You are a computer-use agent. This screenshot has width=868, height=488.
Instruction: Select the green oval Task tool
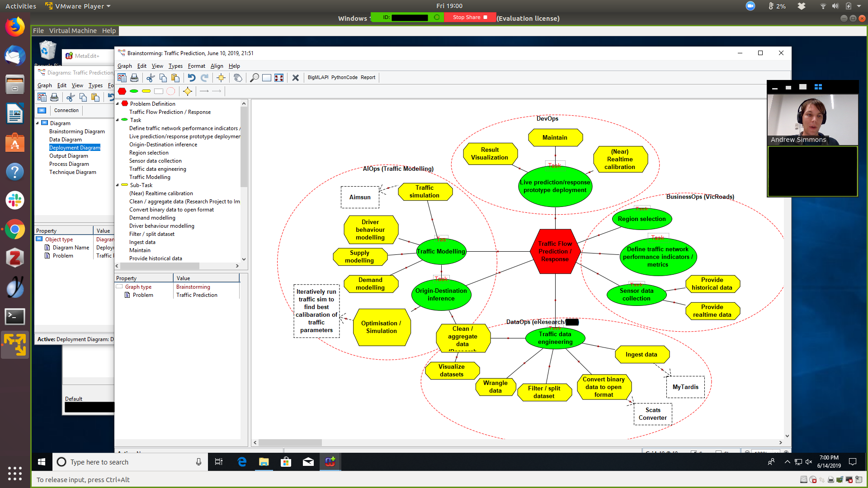[x=134, y=91]
